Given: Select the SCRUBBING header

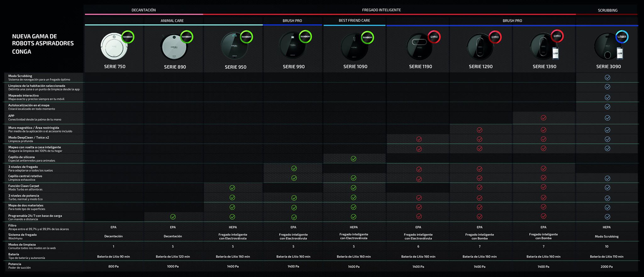Looking at the screenshot, I should [x=608, y=10].
